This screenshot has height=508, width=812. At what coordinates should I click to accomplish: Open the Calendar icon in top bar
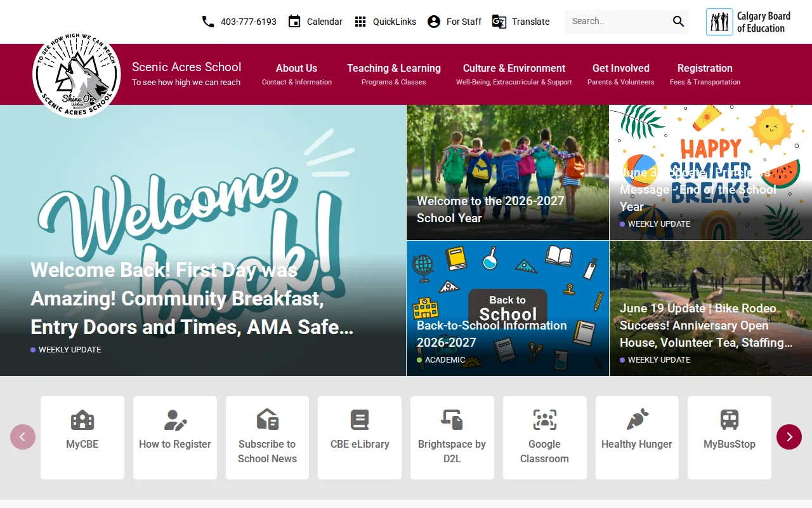click(294, 22)
